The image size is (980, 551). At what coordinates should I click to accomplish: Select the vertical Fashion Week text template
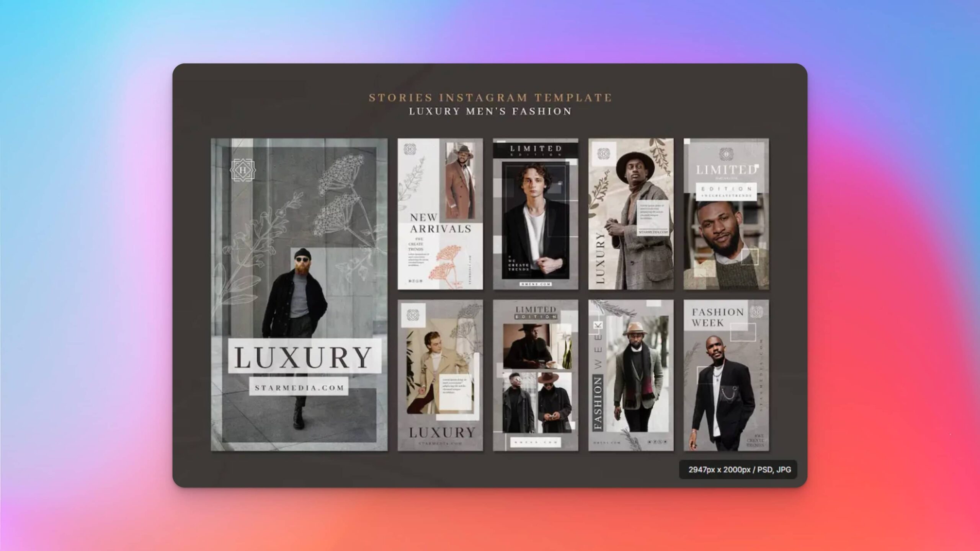click(631, 375)
